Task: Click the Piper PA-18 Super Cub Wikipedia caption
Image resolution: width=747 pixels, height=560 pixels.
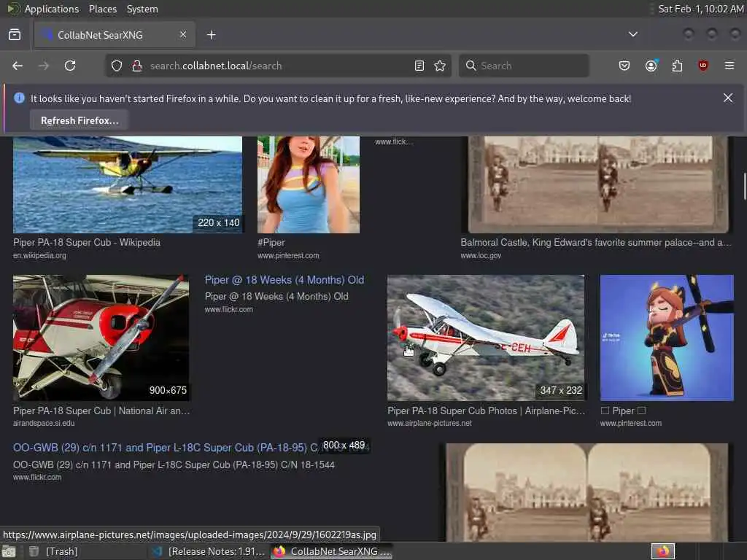Action: coord(87,242)
